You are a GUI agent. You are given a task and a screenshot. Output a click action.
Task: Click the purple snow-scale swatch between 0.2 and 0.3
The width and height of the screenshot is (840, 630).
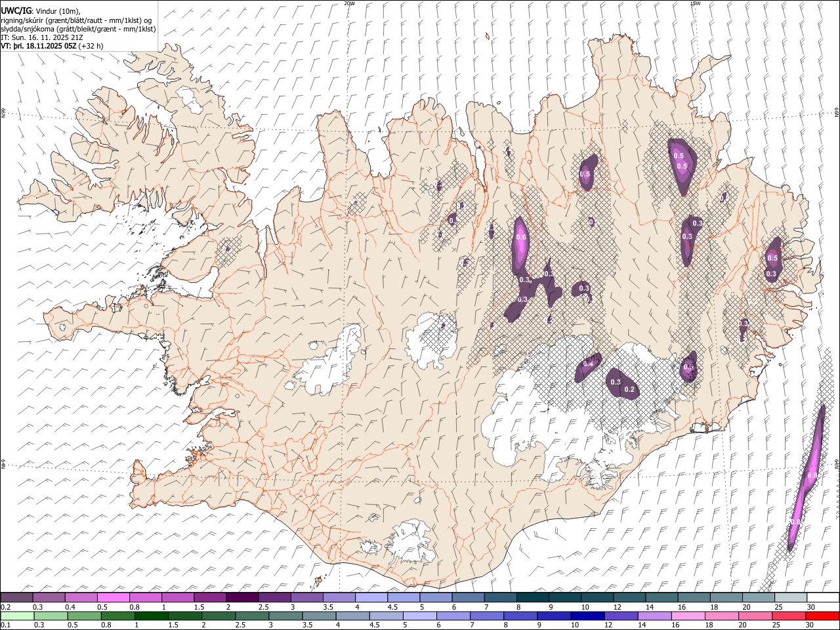[17, 597]
